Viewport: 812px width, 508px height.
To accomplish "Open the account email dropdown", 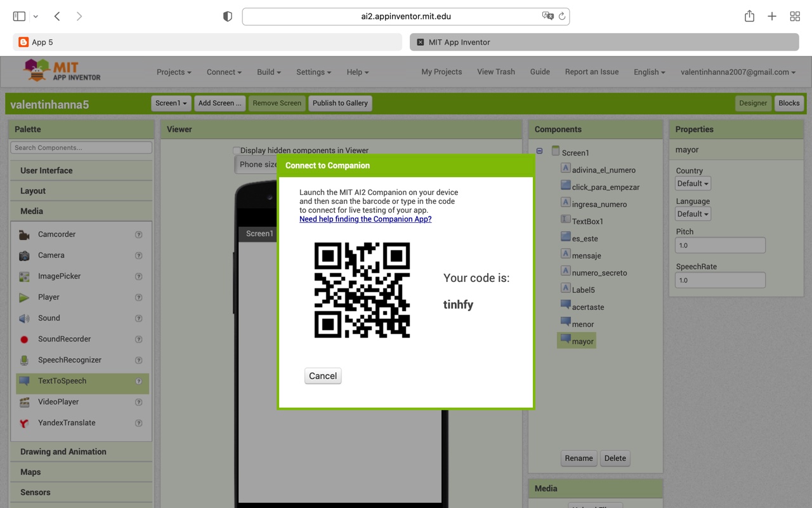I will tap(738, 72).
